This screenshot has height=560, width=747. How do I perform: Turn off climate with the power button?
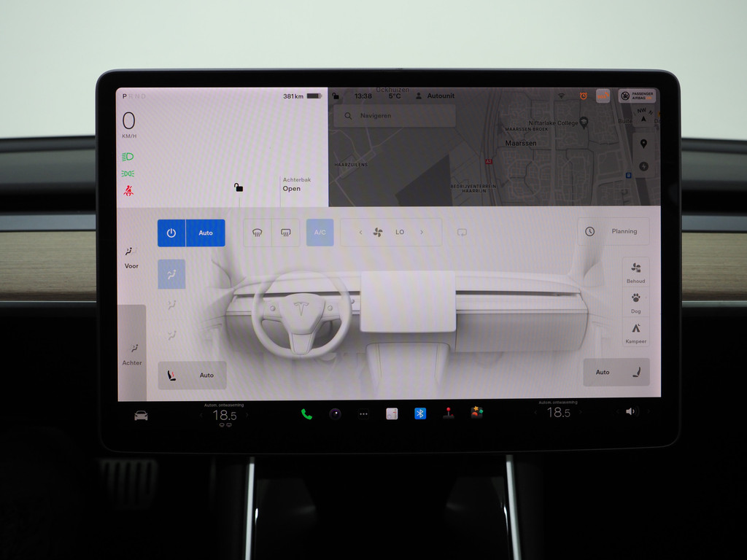(x=171, y=233)
